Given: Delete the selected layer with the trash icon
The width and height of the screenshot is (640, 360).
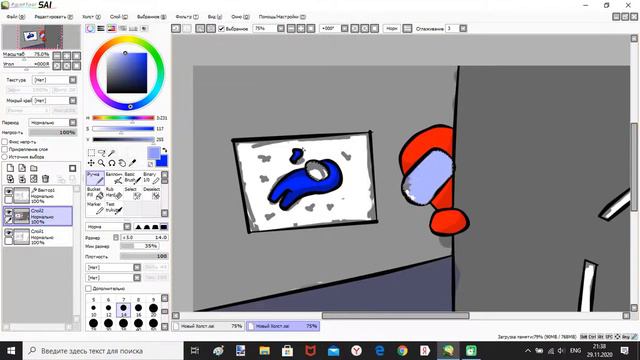Looking at the screenshot, I should click(45, 179).
